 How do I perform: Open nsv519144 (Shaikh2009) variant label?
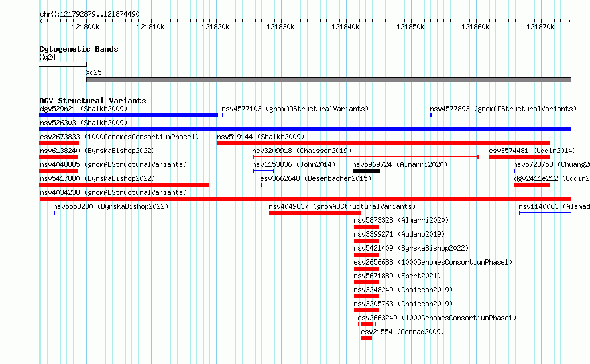coord(261,137)
